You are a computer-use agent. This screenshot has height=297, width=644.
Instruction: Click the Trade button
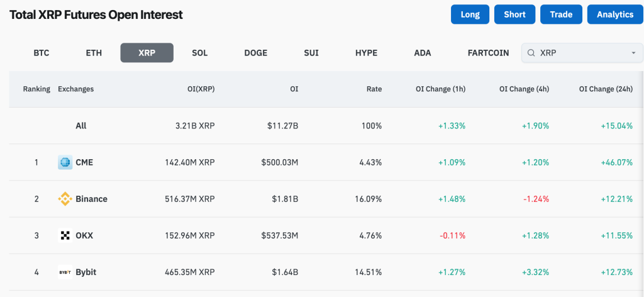pyautogui.click(x=561, y=14)
